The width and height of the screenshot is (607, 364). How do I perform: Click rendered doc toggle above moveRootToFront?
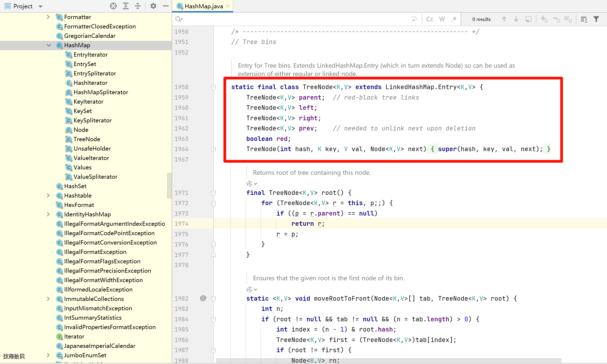(252, 289)
